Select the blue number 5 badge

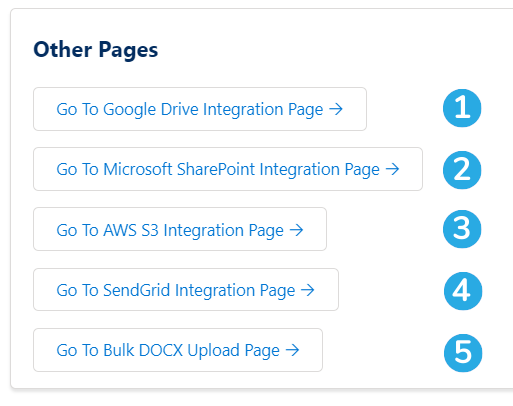point(463,353)
